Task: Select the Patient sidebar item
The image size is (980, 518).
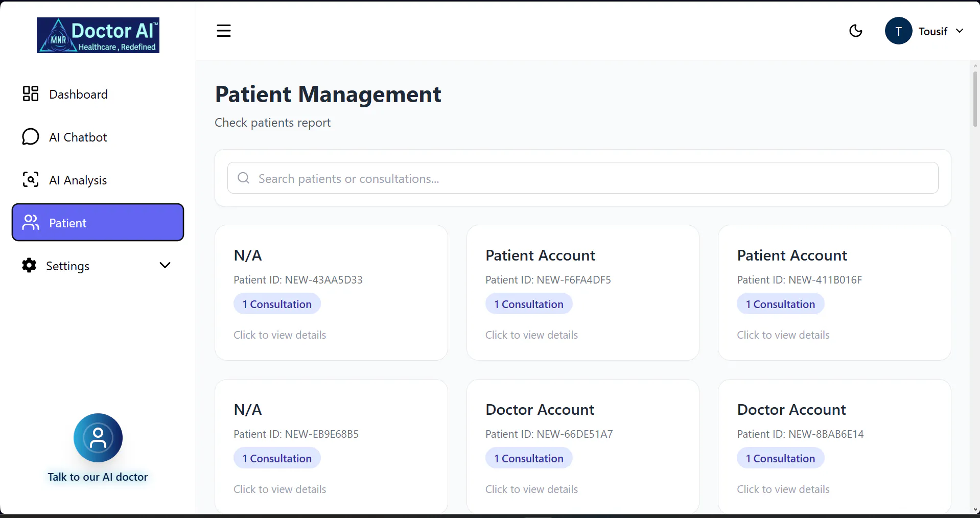Action: tap(98, 222)
